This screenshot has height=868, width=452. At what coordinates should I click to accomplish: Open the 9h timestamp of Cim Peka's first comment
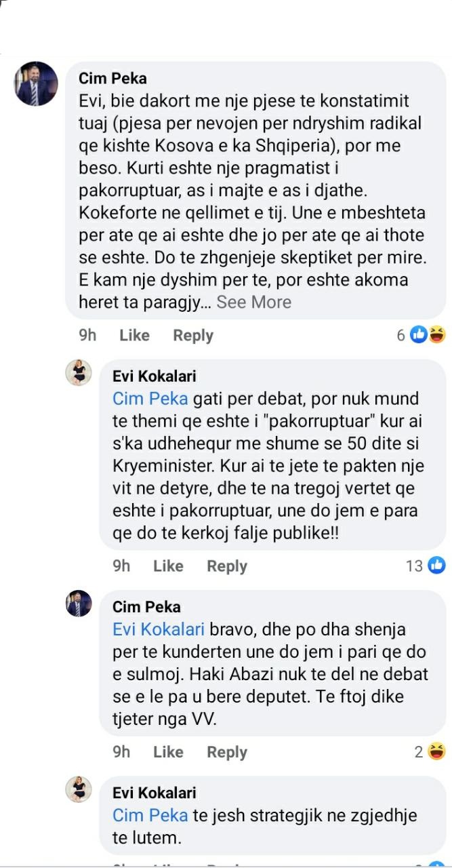coord(87,335)
